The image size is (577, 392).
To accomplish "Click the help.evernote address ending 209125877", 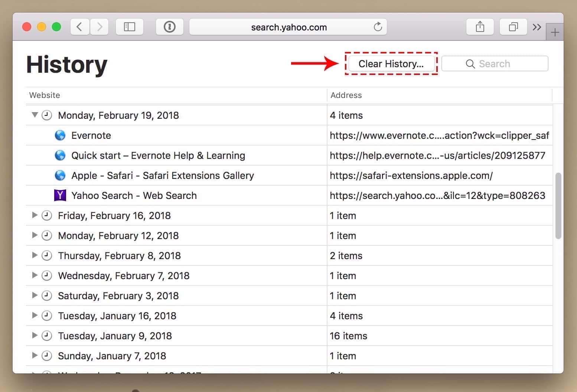I will pos(437,156).
